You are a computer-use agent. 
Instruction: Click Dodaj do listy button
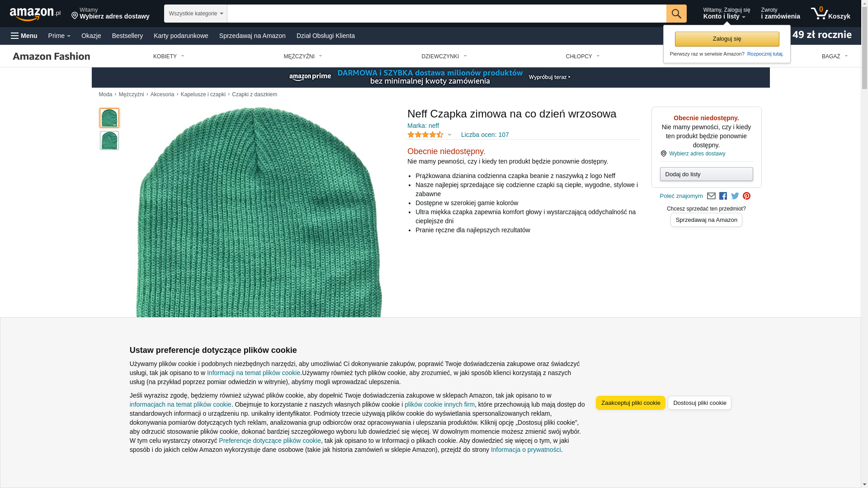click(706, 174)
